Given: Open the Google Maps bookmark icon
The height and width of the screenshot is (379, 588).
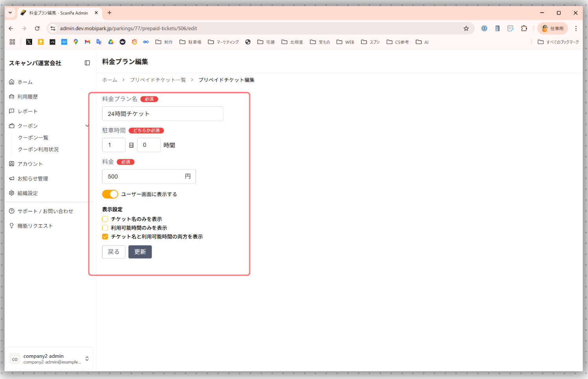Looking at the screenshot, I should pyautogui.click(x=76, y=42).
